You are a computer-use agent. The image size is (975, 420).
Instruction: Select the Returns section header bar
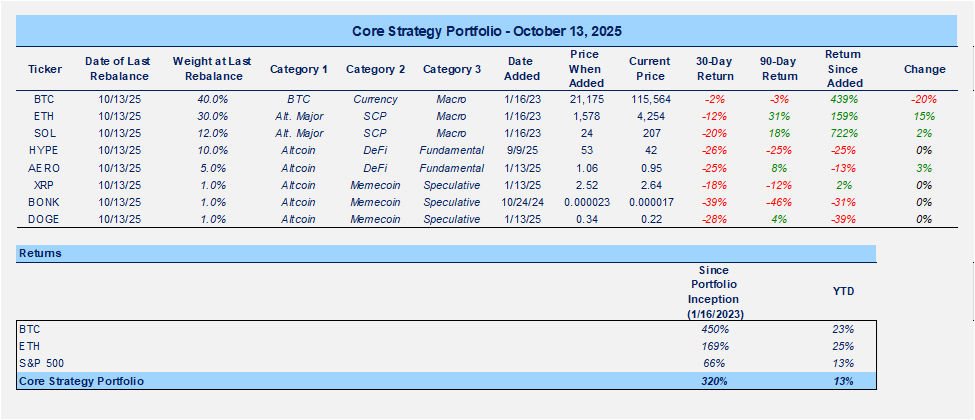click(446, 254)
